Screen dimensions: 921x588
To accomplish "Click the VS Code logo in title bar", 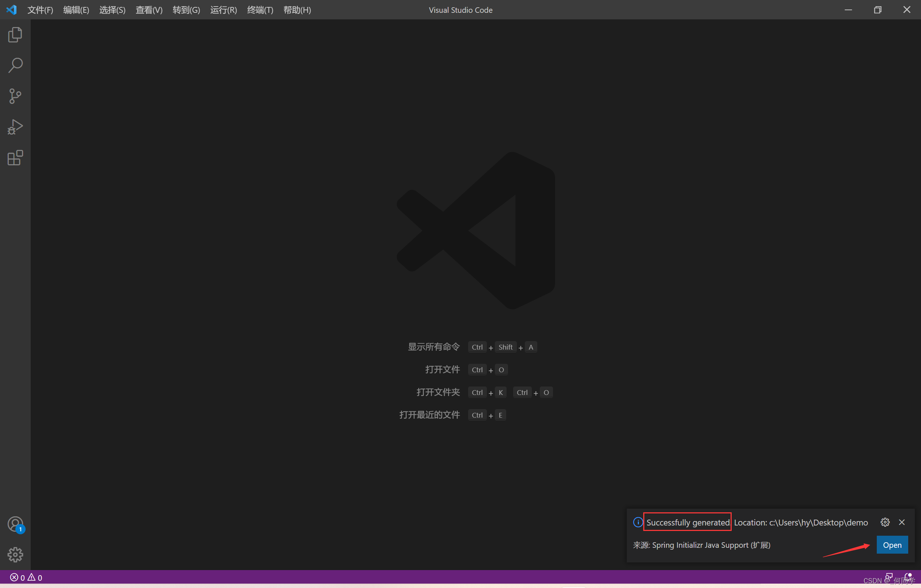I will [x=11, y=10].
